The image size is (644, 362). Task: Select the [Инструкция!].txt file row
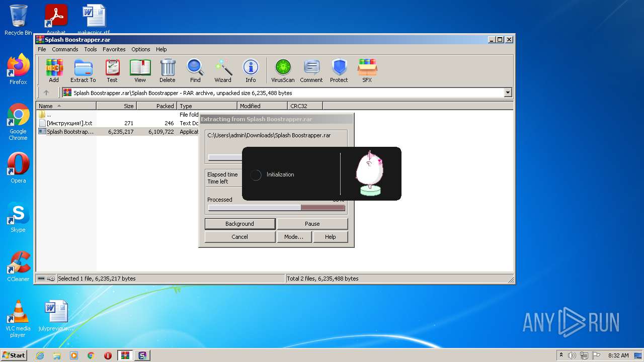tap(118, 123)
